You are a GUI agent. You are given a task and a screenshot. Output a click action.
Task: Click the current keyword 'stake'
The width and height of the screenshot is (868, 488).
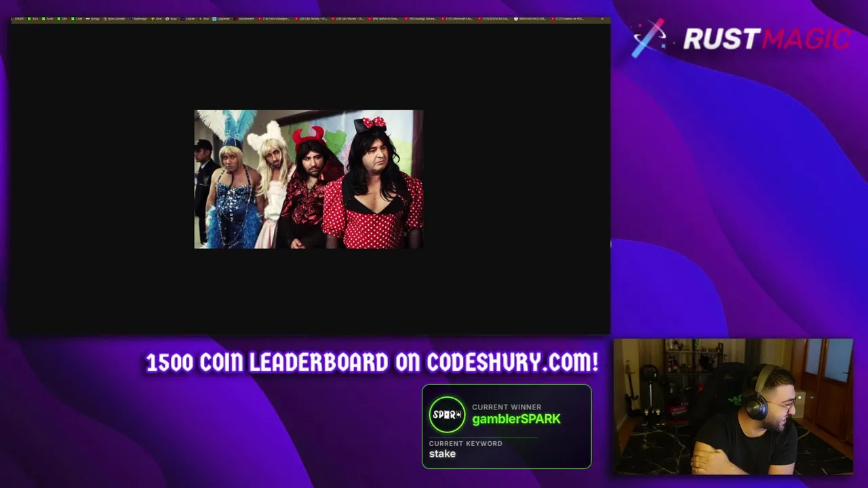442,453
